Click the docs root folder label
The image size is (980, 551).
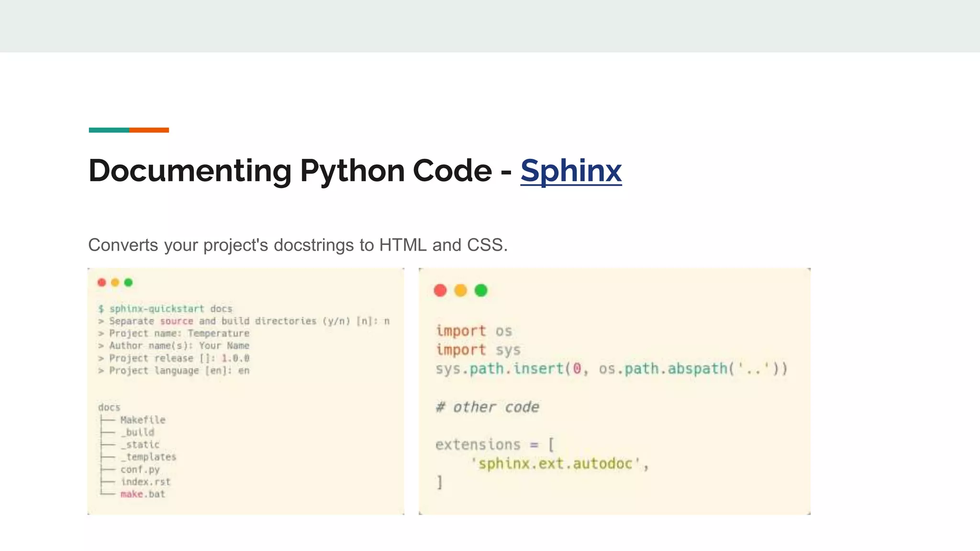[109, 408]
